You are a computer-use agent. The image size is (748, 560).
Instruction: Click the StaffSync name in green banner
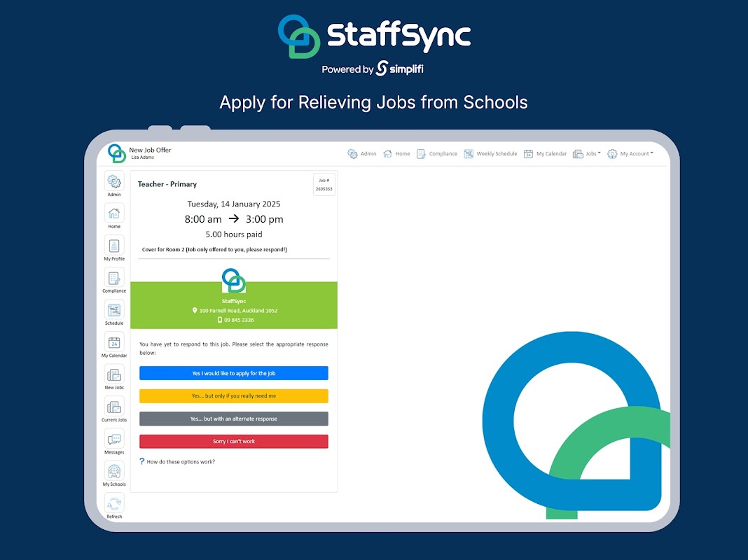234,301
